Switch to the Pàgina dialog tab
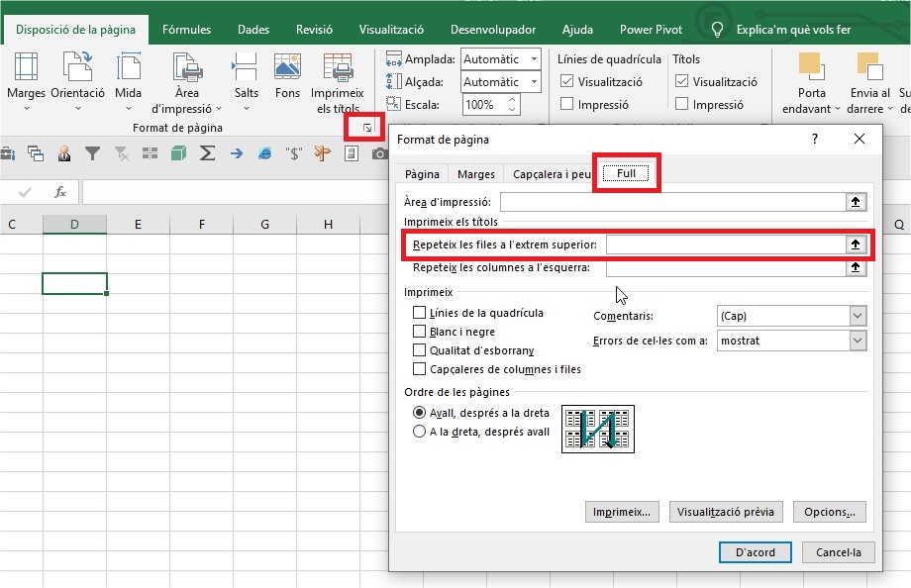The width and height of the screenshot is (911, 588). [x=422, y=174]
